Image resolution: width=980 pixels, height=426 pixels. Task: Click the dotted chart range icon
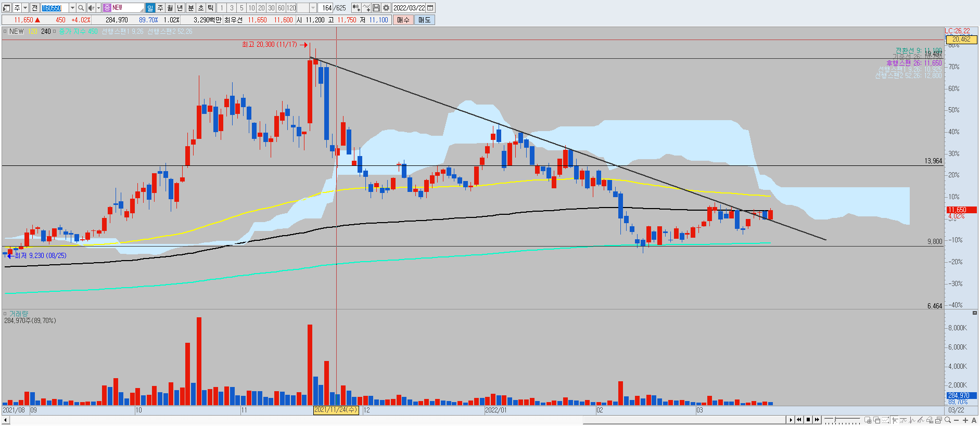point(885,420)
